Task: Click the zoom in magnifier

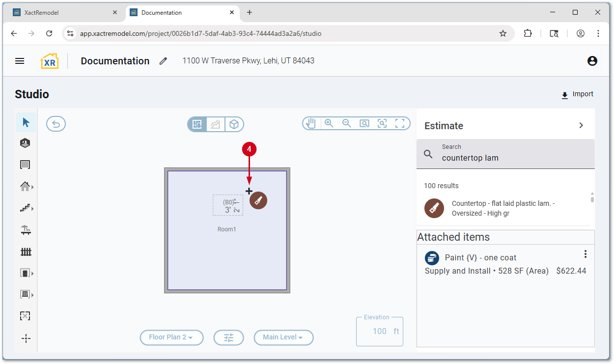Action: [x=329, y=123]
